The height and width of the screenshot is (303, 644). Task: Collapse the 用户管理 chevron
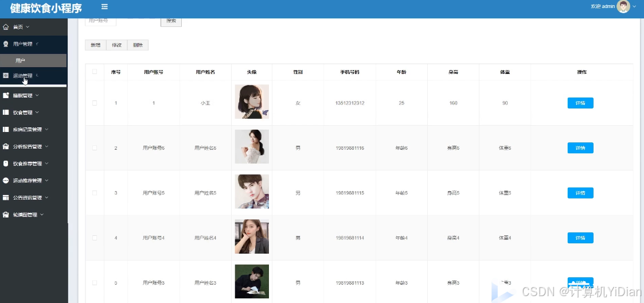pyautogui.click(x=37, y=44)
